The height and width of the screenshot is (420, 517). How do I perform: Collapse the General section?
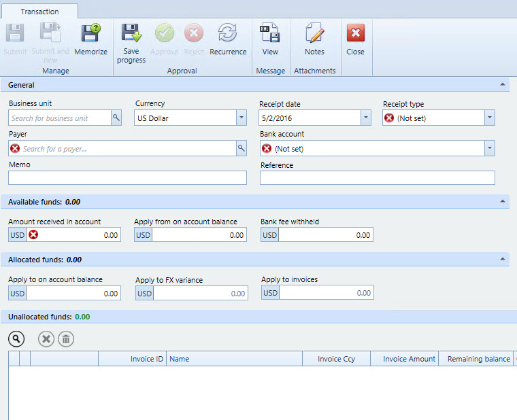tap(502, 85)
